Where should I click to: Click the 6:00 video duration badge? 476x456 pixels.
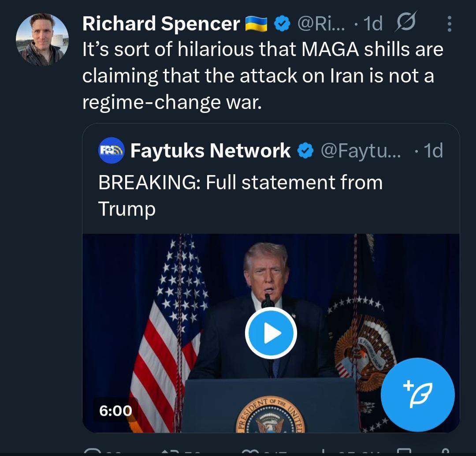click(115, 411)
